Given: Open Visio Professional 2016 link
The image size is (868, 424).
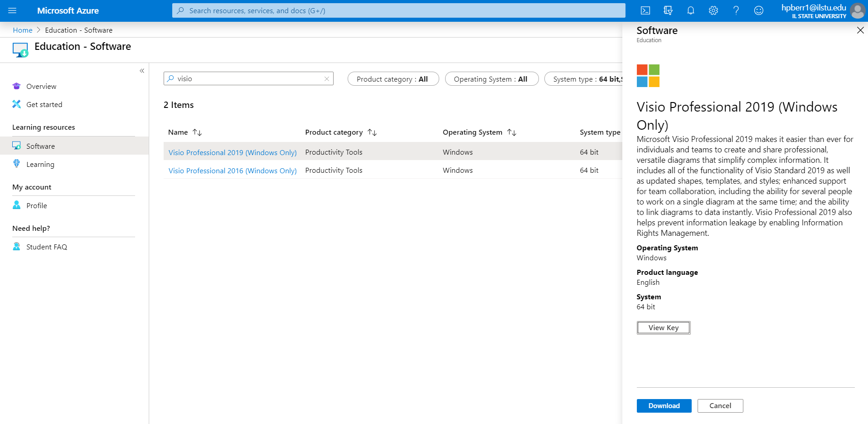Looking at the screenshot, I should 233,171.
